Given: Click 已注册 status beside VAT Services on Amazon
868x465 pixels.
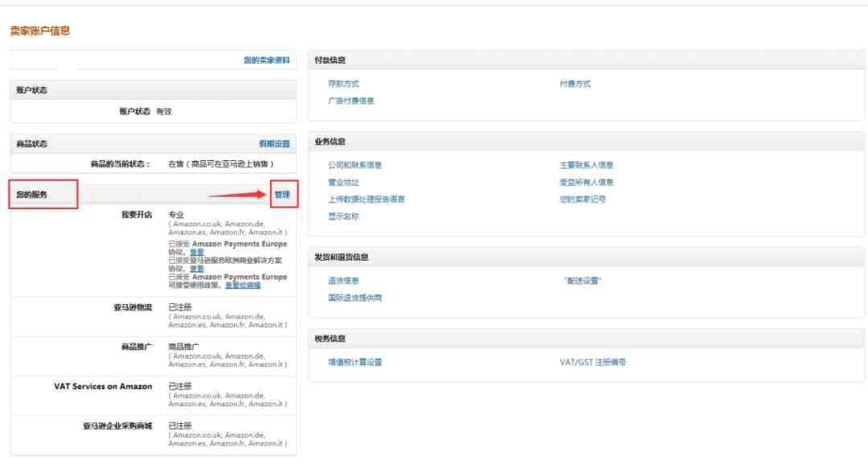Looking at the screenshot, I should point(180,386).
